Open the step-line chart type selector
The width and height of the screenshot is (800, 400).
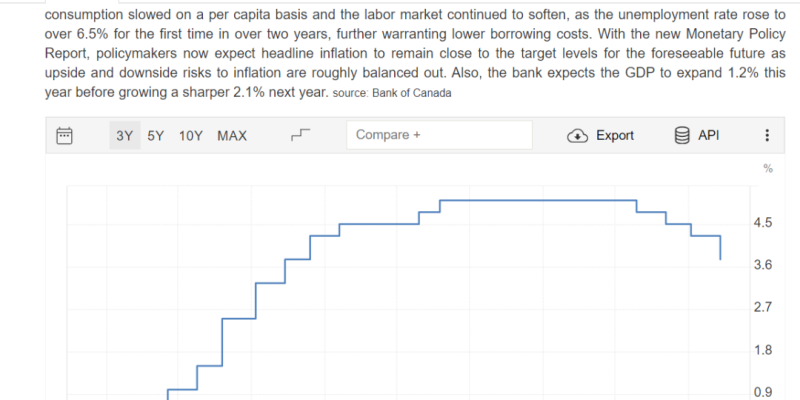tap(301, 136)
